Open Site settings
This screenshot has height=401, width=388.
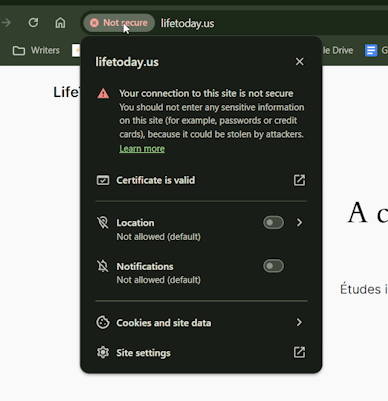point(201,353)
